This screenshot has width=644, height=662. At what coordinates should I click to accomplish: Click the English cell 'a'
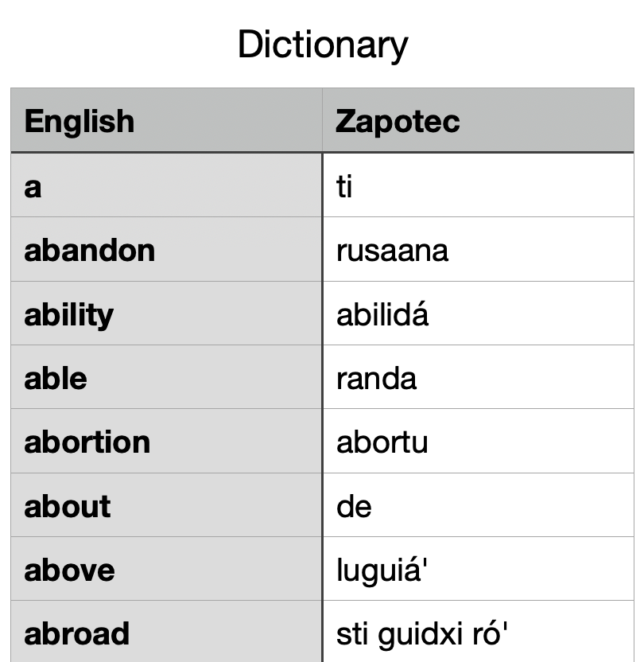pos(33,186)
